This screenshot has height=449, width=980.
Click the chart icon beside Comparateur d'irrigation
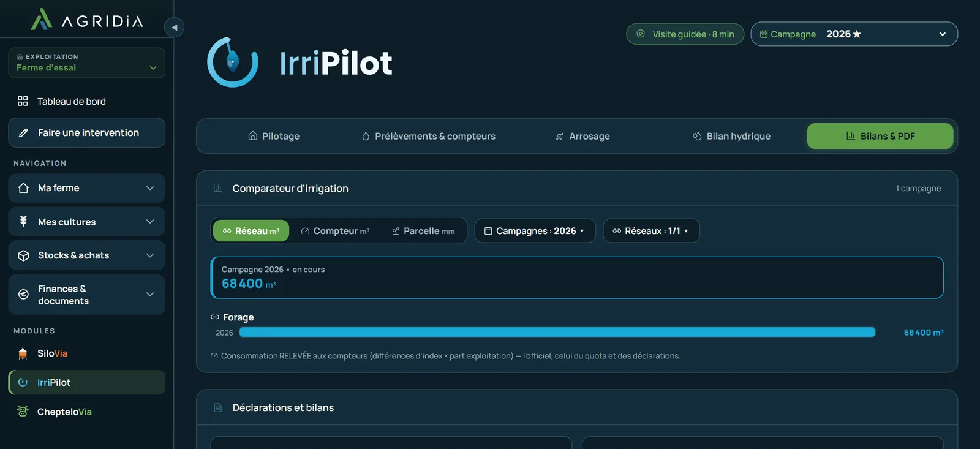coord(217,188)
